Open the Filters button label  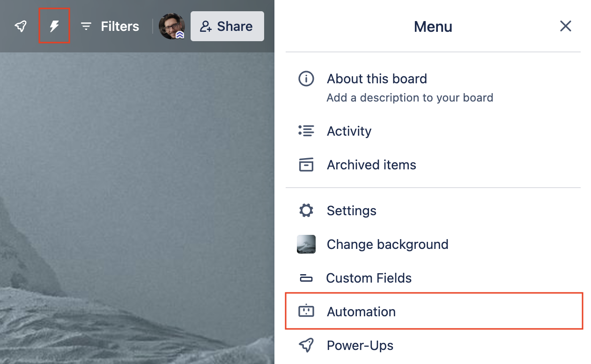tap(120, 26)
